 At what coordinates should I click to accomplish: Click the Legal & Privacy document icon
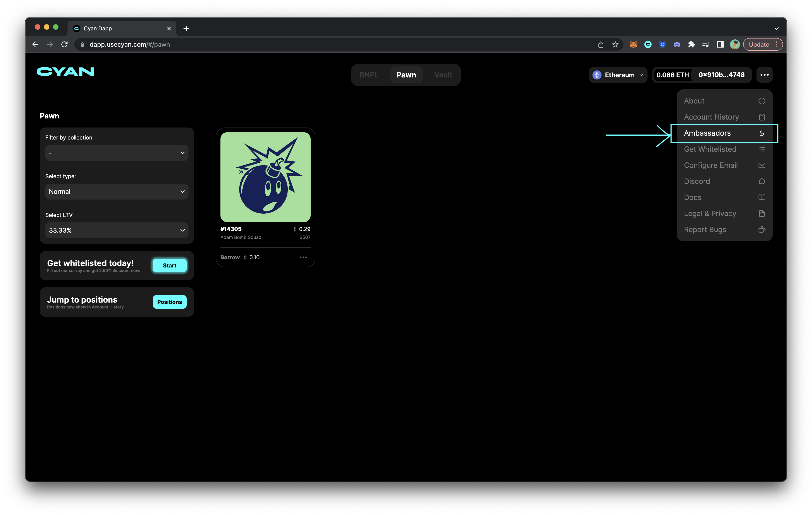pyautogui.click(x=762, y=214)
